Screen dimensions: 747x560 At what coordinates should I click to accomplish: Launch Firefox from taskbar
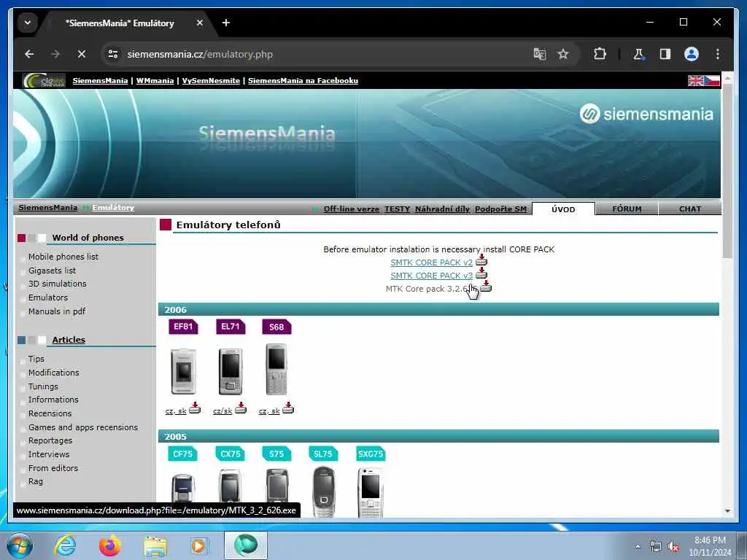pyautogui.click(x=109, y=545)
